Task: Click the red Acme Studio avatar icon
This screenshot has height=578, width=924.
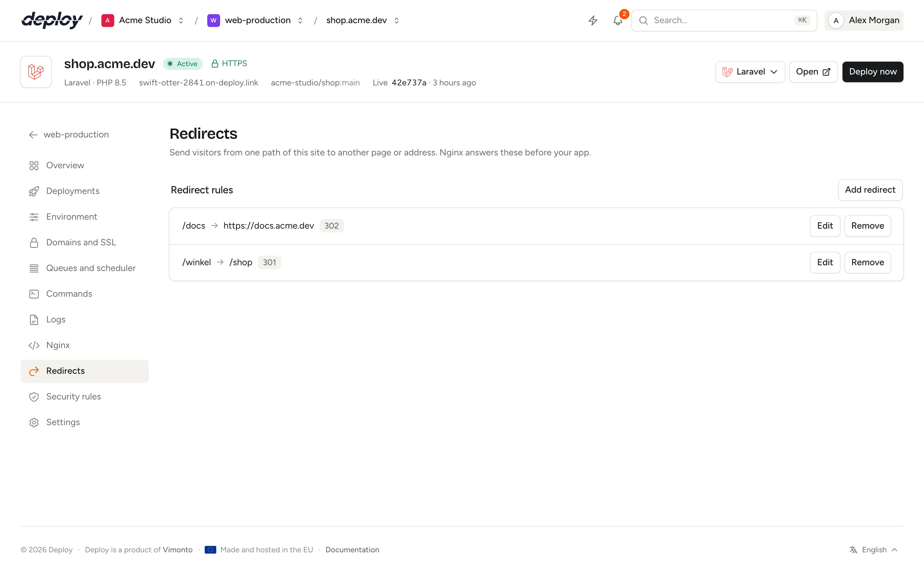Action: pyautogui.click(x=108, y=20)
